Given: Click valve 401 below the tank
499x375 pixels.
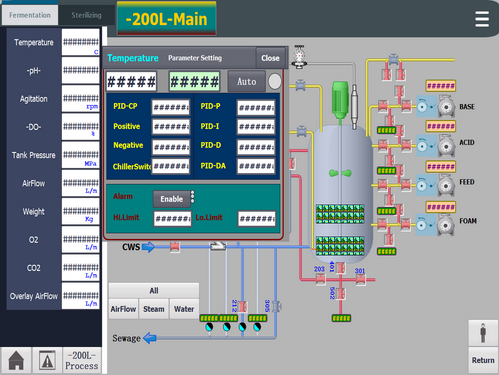Looking at the screenshot, I should coord(340,268).
